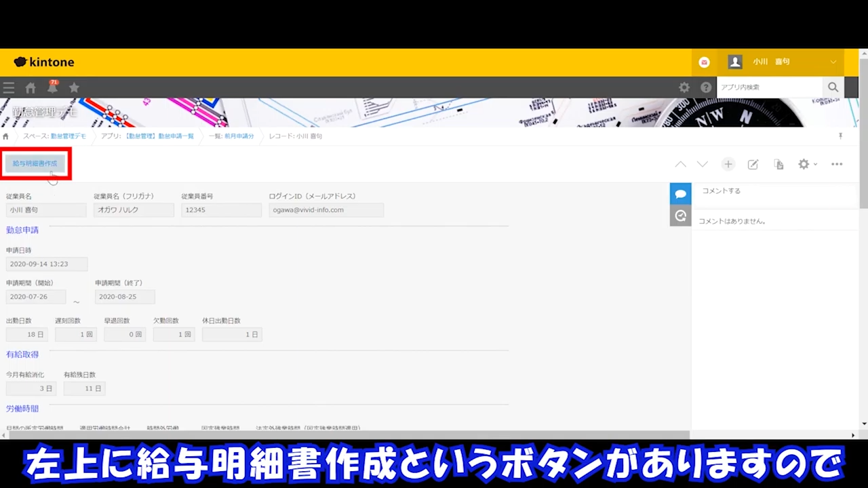Switch to the change history tab
Viewport: 868px width, 488px height.
click(x=680, y=216)
